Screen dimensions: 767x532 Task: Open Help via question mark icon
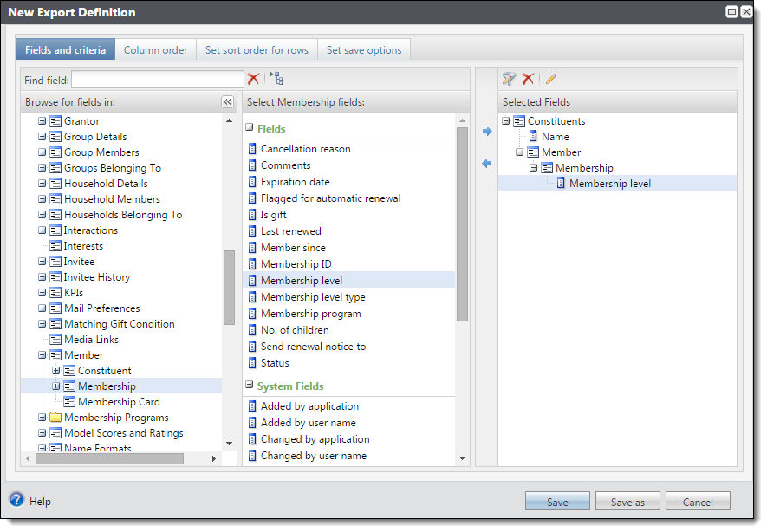click(16, 500)
